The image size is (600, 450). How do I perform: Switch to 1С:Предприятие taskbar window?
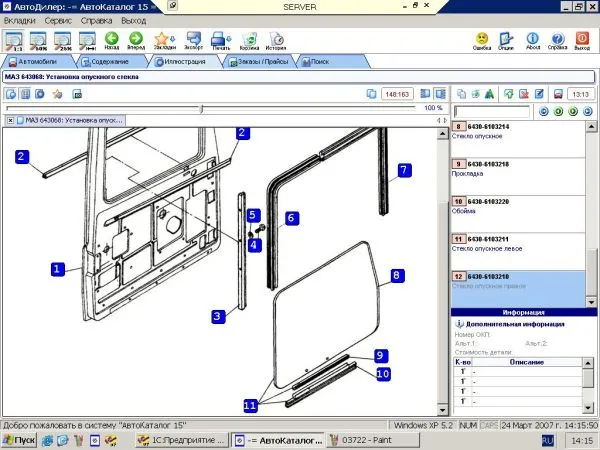182,440
